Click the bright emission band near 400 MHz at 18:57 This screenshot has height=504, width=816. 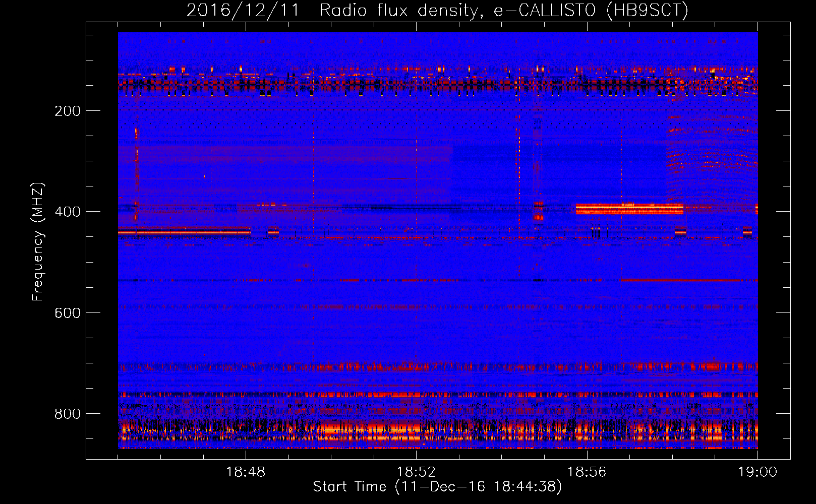tap(629, 209)
